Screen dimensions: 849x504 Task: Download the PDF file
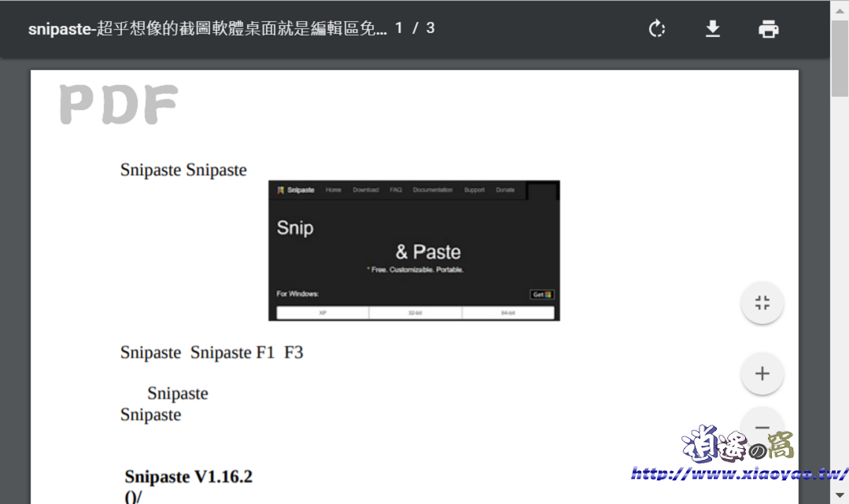click(713, 28)
